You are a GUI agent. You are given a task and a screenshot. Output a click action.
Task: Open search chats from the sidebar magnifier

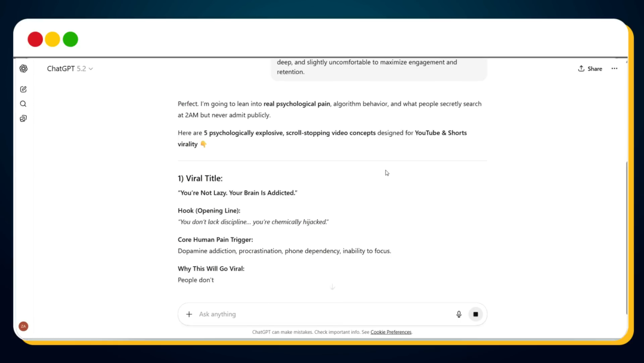pos(23,104)
